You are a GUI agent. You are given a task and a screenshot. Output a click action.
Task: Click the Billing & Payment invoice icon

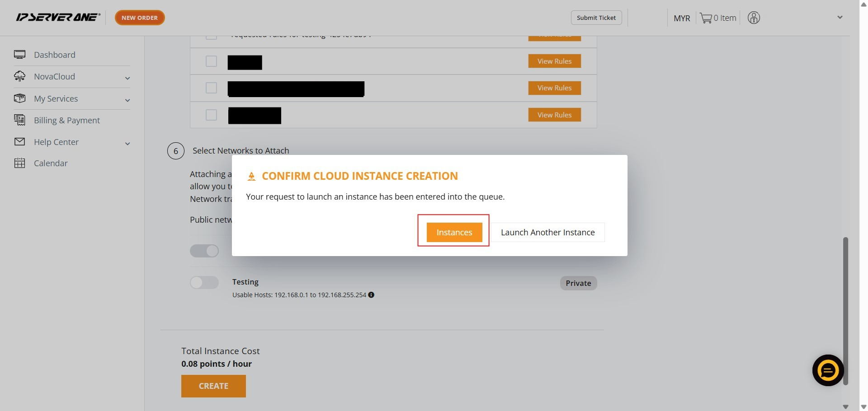click(19, 120)
